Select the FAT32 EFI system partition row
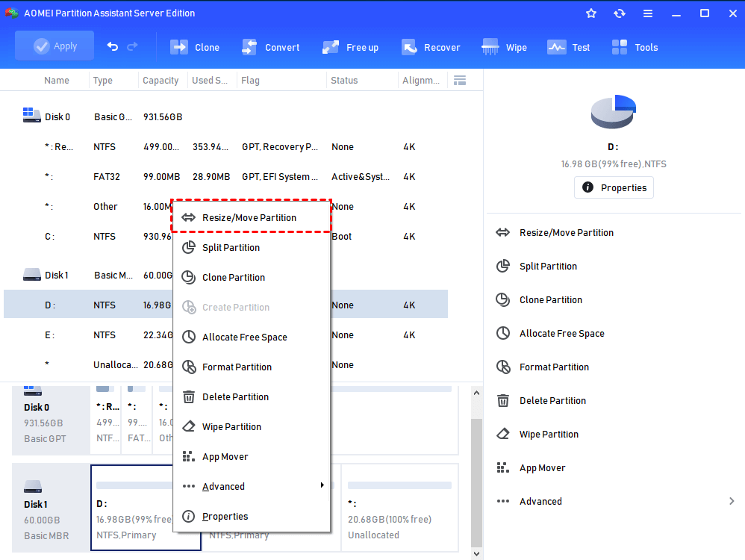 [225, 176]
